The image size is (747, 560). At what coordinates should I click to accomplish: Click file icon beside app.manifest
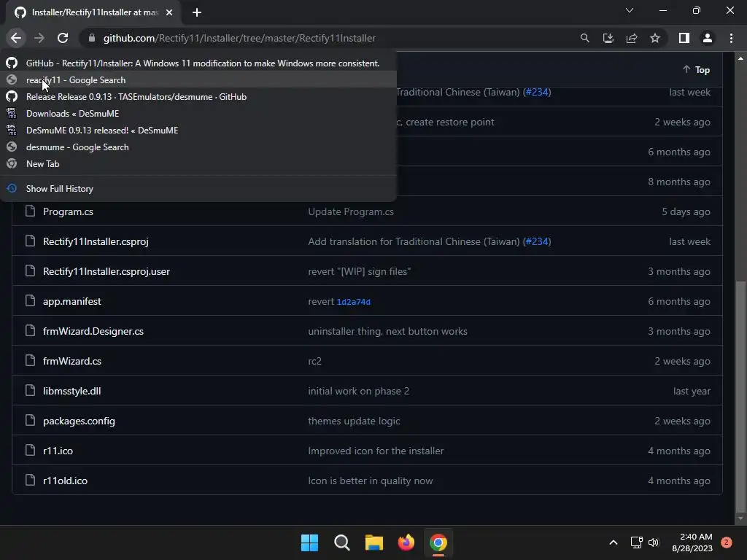pos(30,301)
